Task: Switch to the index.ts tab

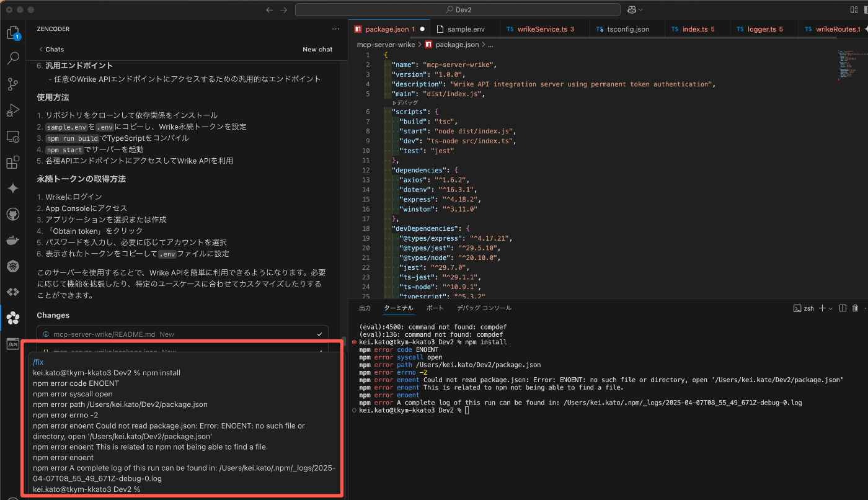Action: [698, 29]
